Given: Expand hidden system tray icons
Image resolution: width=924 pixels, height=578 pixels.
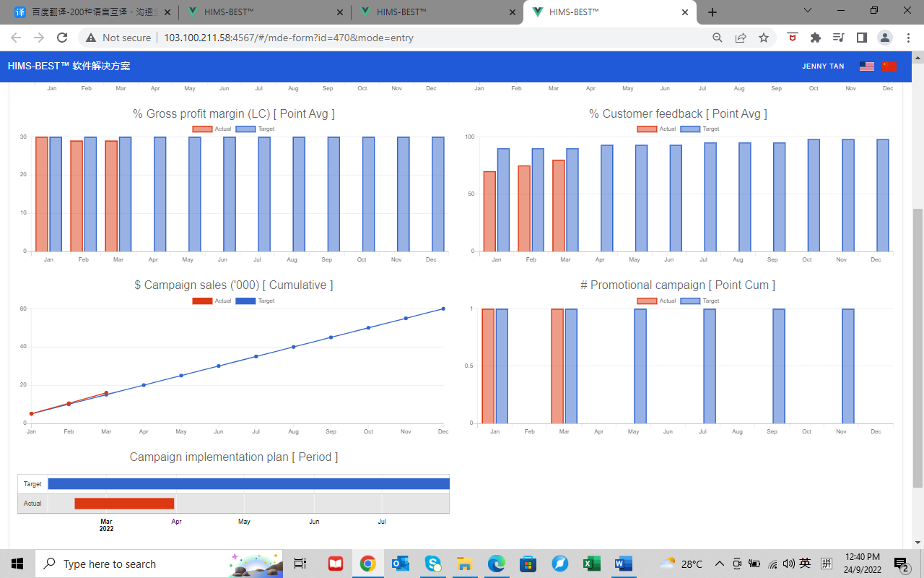Looking at the screenshot, I should coord(719,564).
